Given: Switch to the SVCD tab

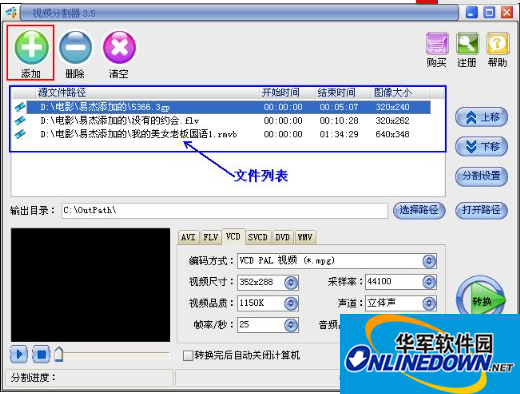Looking at the screenshot, I should tap(258, 237).
